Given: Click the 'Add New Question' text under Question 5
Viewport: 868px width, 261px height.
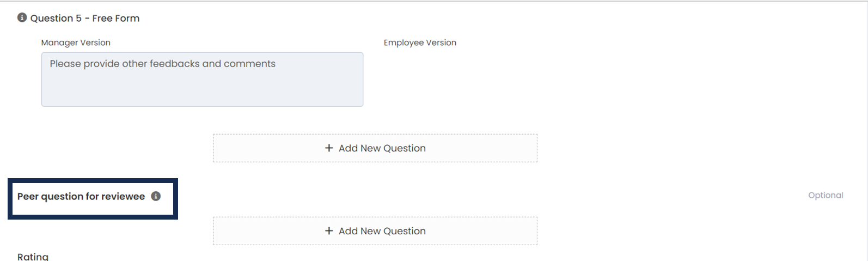Looking at the screenshot, I should pyautogui.click(x=382, y=148).
